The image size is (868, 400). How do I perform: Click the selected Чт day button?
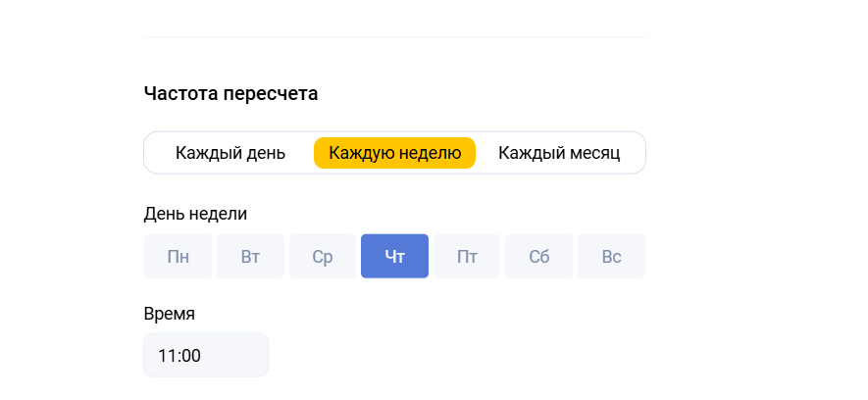(x=395, y=257)
